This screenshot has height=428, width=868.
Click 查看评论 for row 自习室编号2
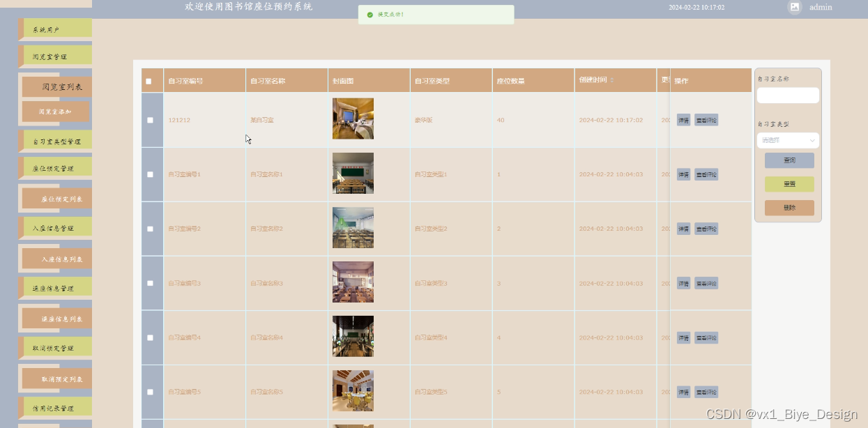(706, 229)
